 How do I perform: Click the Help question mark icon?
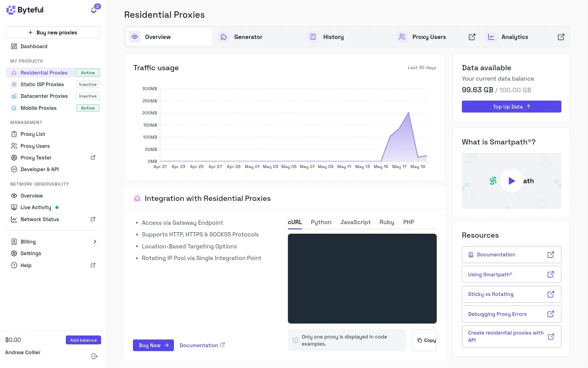tap(14, 265)
